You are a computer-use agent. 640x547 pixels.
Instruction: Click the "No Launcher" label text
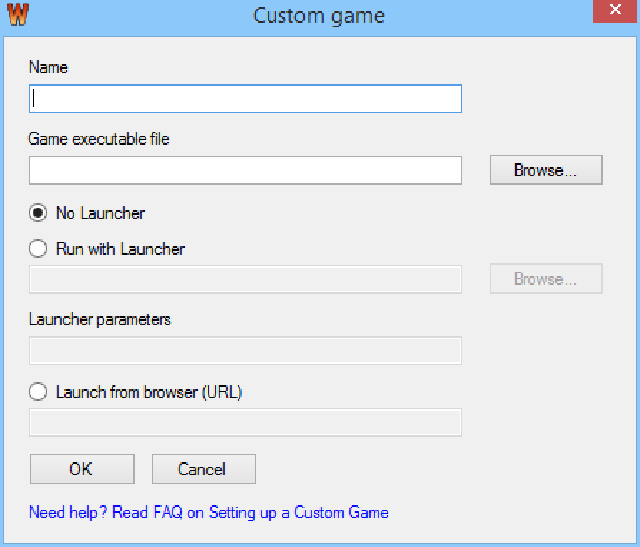pos(100,213)
